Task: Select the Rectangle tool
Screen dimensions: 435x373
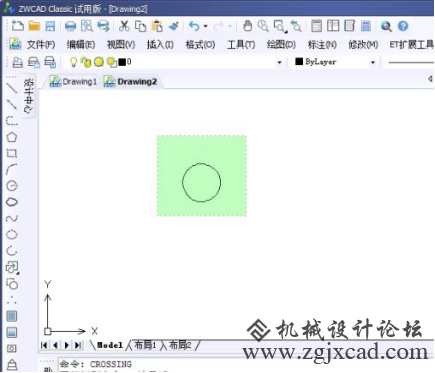Action: coord(12,153)
